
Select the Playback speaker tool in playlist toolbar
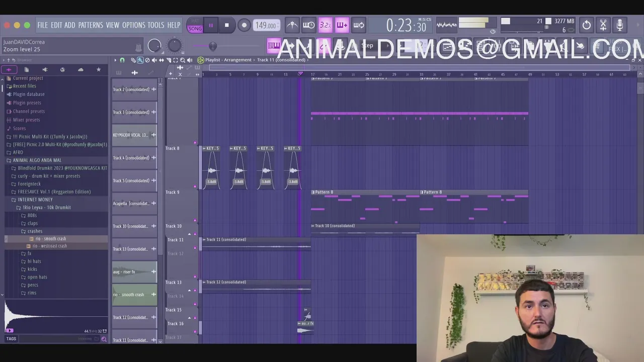pos(190,60)
